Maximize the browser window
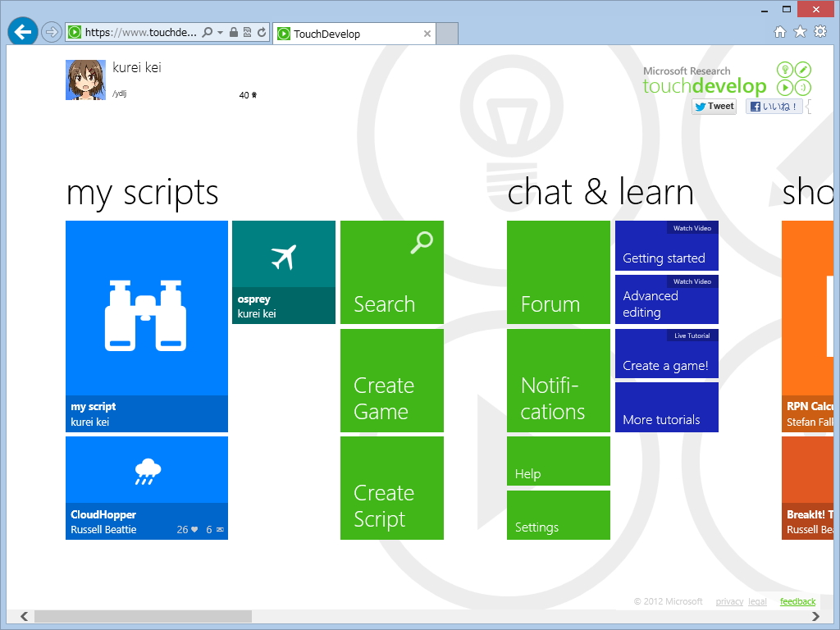The height and width of the screenshot is (630, 840). (x=787, y=9)
